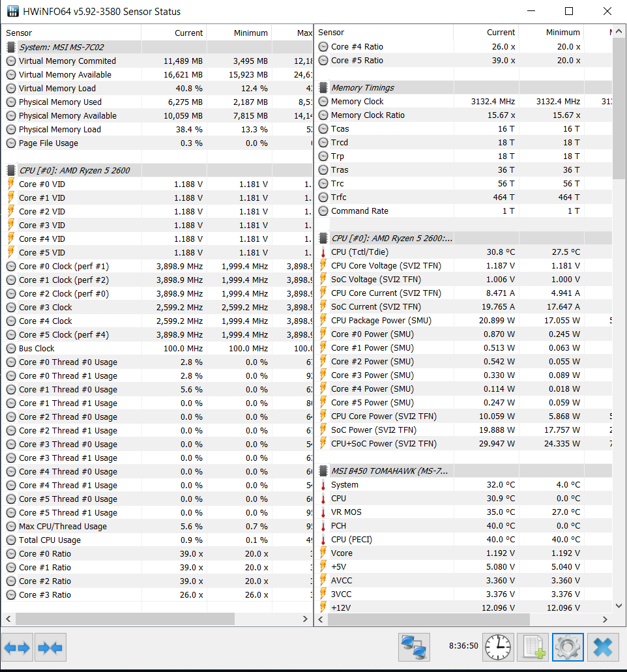Click the clock icon beside Page File Usage
Image resolution: width=627 pixels, height=672 pixels.
tap(11, 143)
